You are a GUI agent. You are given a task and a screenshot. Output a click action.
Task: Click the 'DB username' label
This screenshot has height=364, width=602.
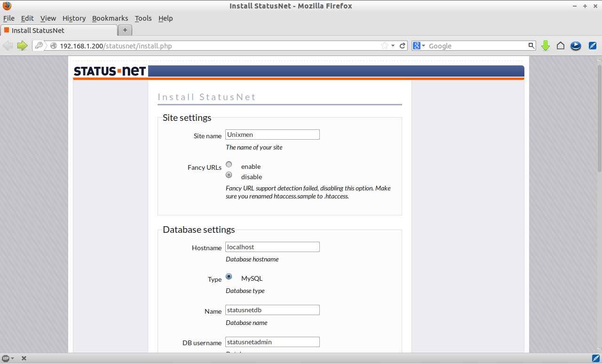(202, 343)
